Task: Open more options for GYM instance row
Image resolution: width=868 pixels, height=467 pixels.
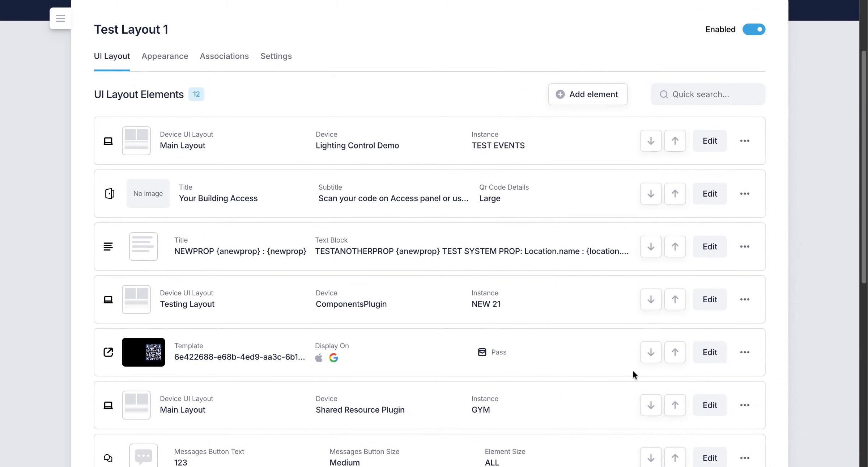Action: 745,405
